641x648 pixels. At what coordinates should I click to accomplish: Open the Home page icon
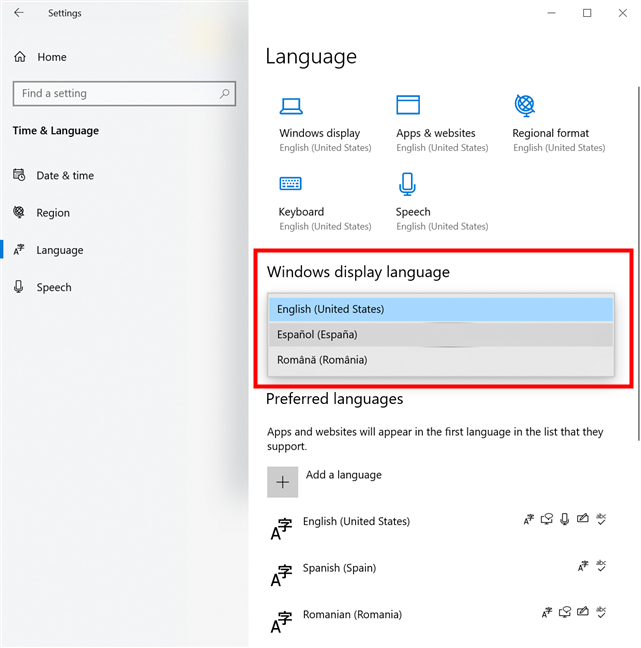[20, 57]
